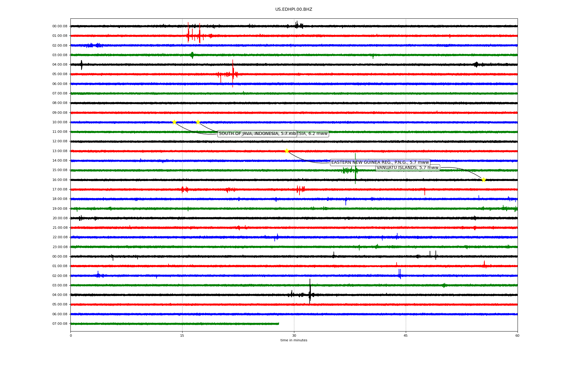The width and height of the screenshot is (588, 368).
Task: Click the 30 tick on the time axis
Action: click(x=294, y=335)
